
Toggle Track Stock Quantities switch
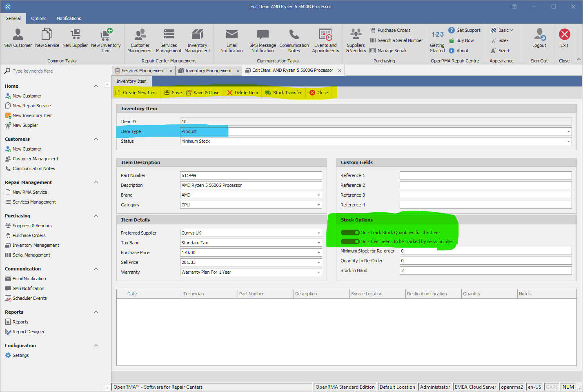[350, 233]
